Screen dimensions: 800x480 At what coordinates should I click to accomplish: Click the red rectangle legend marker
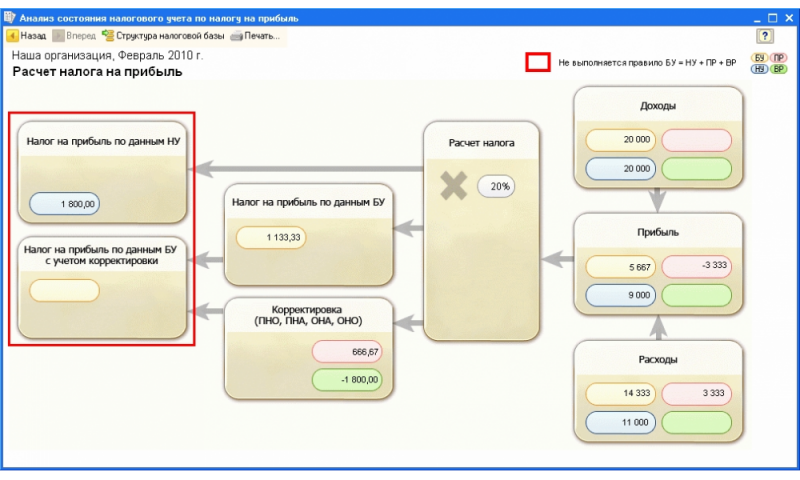tap(538, 63)
